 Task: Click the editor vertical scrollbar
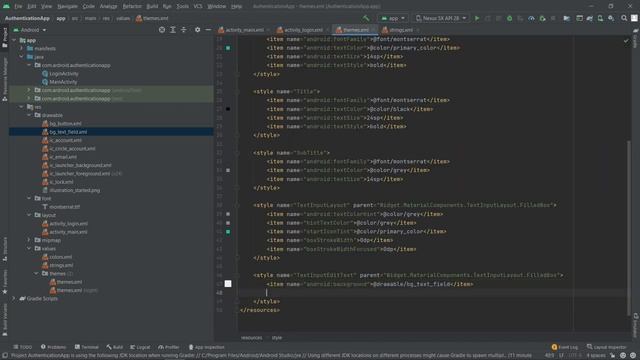pyautogui.click(x=629, y=228)
